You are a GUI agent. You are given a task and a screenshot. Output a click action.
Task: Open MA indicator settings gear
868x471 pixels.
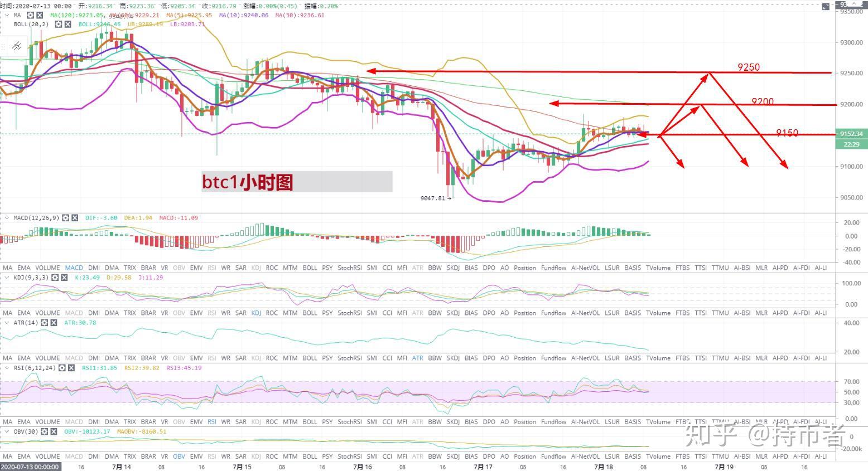coord(30,16)
